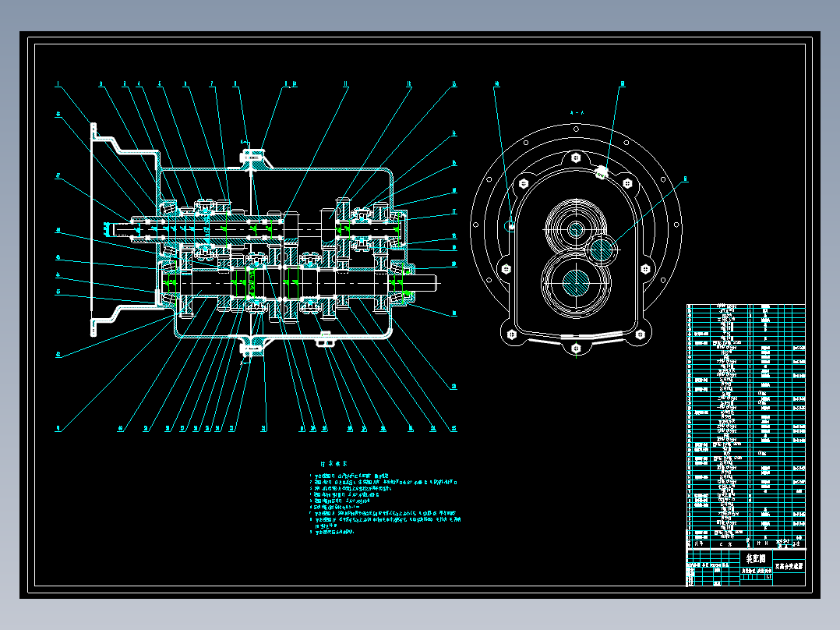Select the lower hatched shaft circle in end view
This screenshot has height=630, width=840.
(576, 284)
